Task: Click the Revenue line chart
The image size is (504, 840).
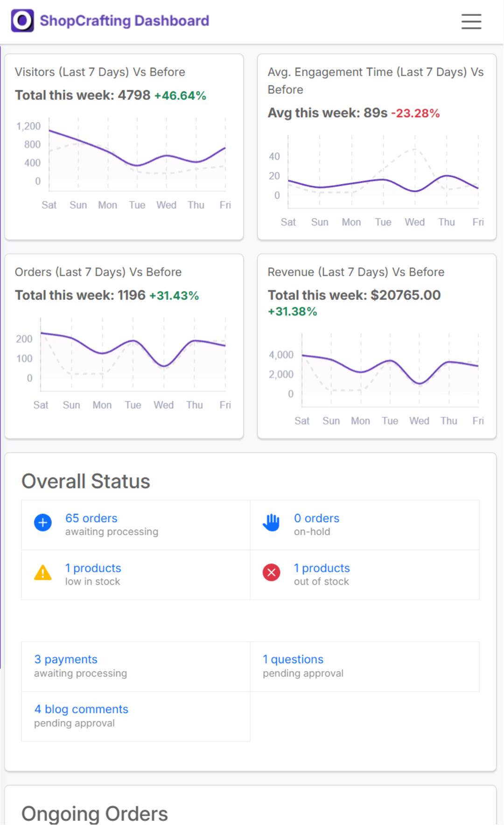Action: 390,369
